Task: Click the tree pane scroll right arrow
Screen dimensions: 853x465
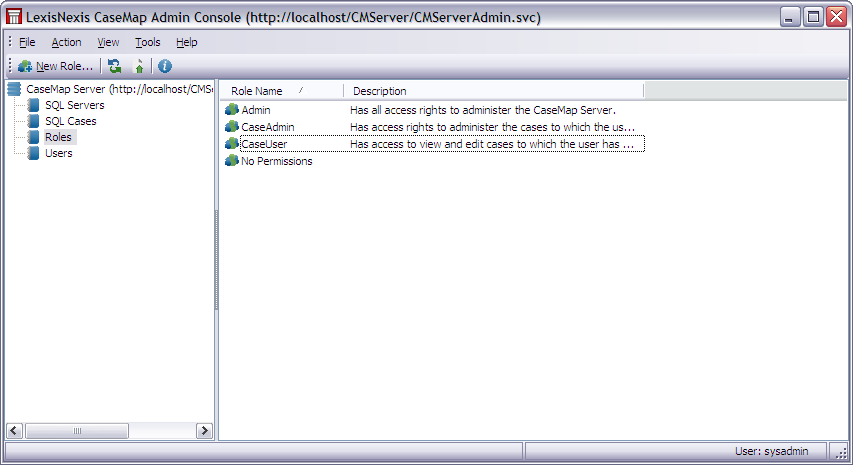Action: pos(204,431)
